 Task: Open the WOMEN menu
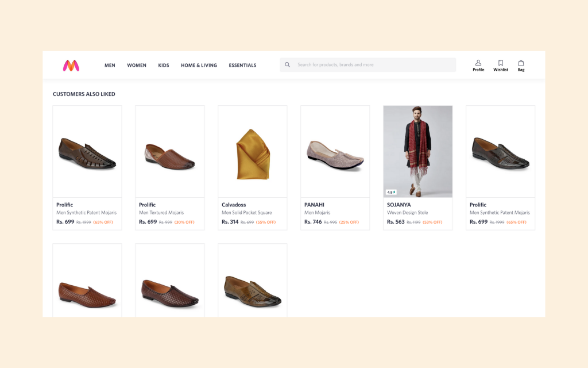point(137,66)
